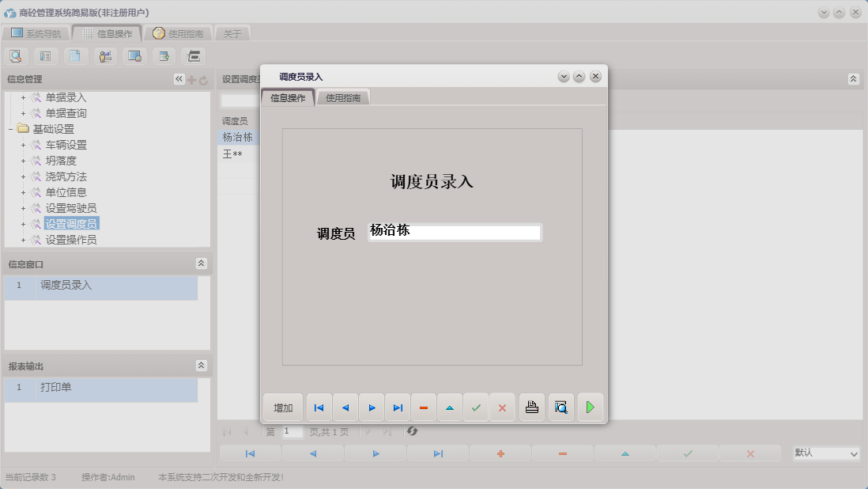Open print preview in the dialog toolbar
The width and height of the screenshot is (868, 489).
(561, 407)
